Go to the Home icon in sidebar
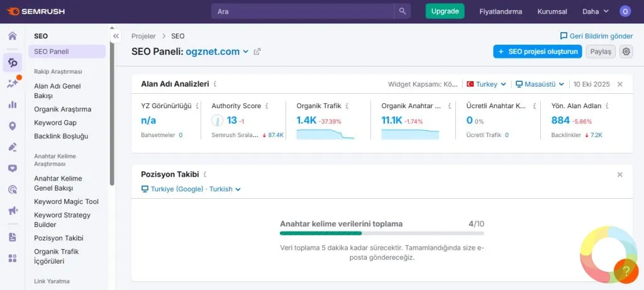Viewport: 644px width, 290px height. click(13, 36)
